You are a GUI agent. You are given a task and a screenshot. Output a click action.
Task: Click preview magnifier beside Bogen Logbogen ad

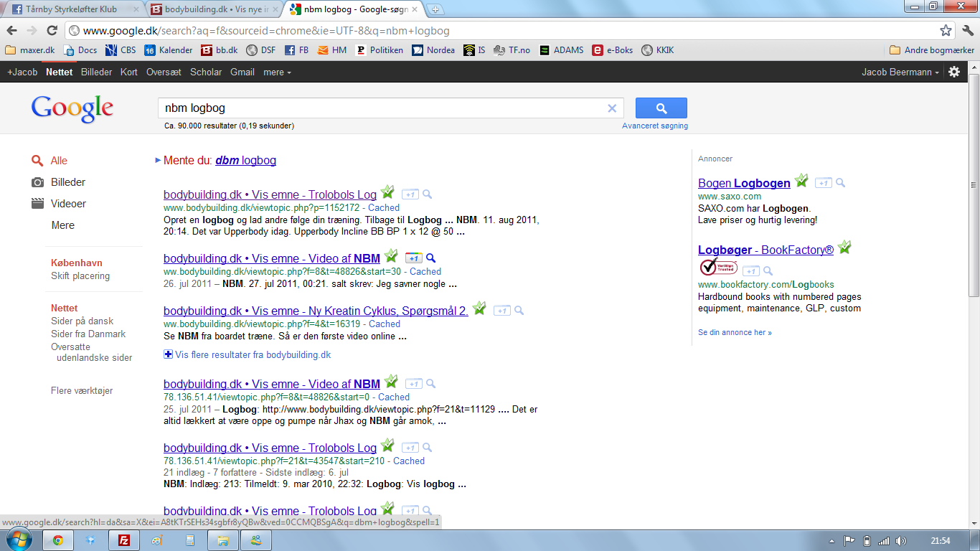pyautogui.click(x=841, y=183)
